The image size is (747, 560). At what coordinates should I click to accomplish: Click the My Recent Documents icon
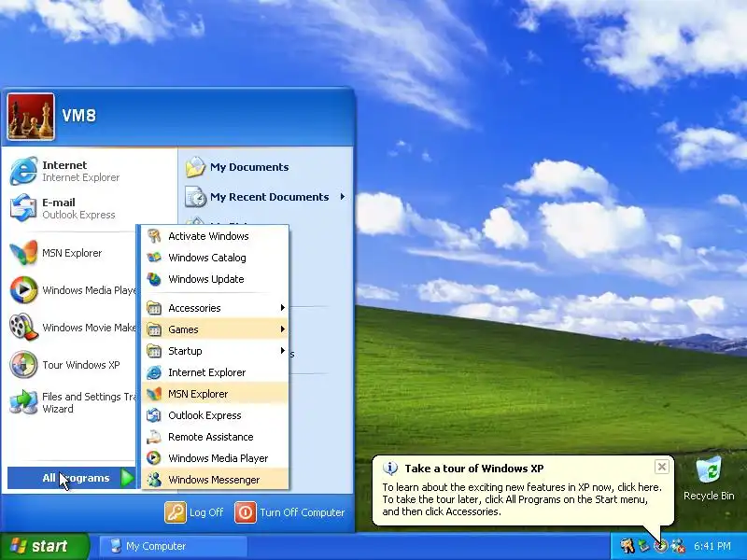pos(195,197)
